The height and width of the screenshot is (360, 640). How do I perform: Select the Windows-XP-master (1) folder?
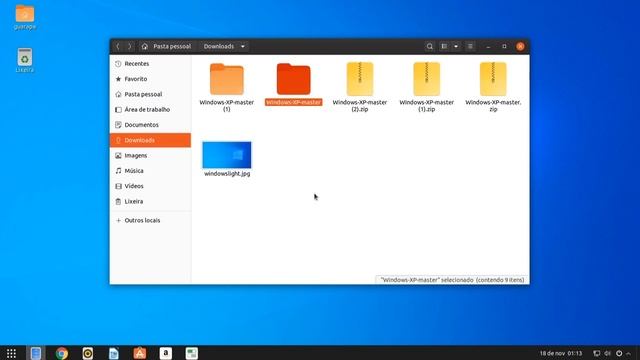(x=227, y=87)
